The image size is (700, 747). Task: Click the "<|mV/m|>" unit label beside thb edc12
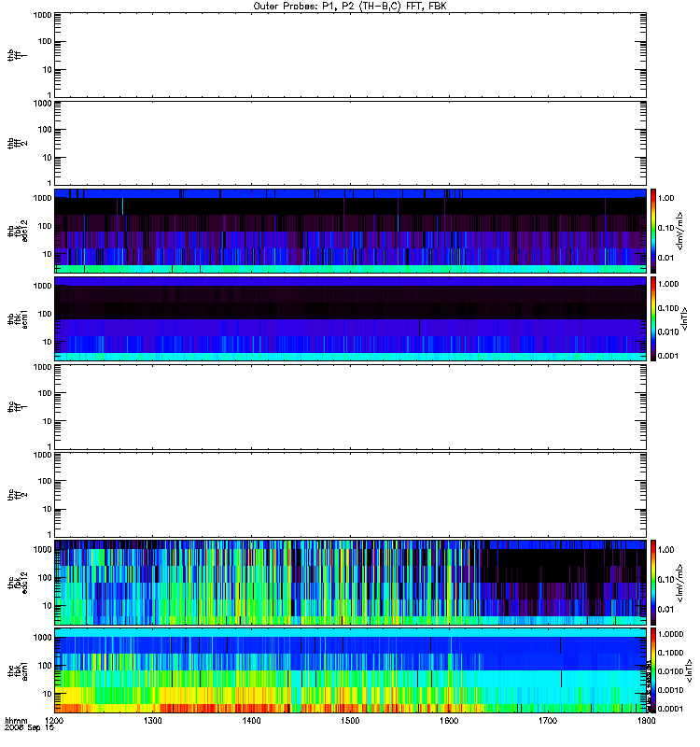pyautogui.click(x=680, y=231)
